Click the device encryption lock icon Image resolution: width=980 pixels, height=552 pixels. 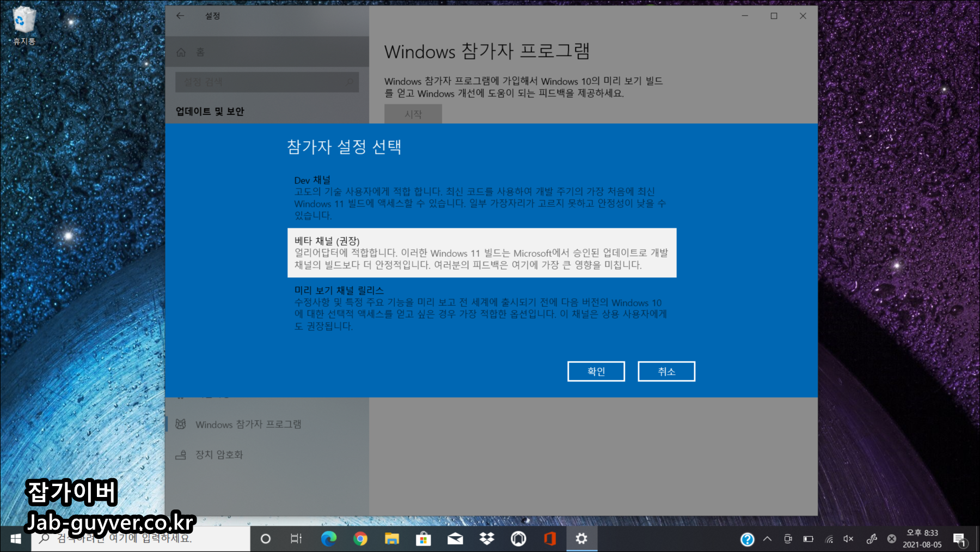pos(181,454)
